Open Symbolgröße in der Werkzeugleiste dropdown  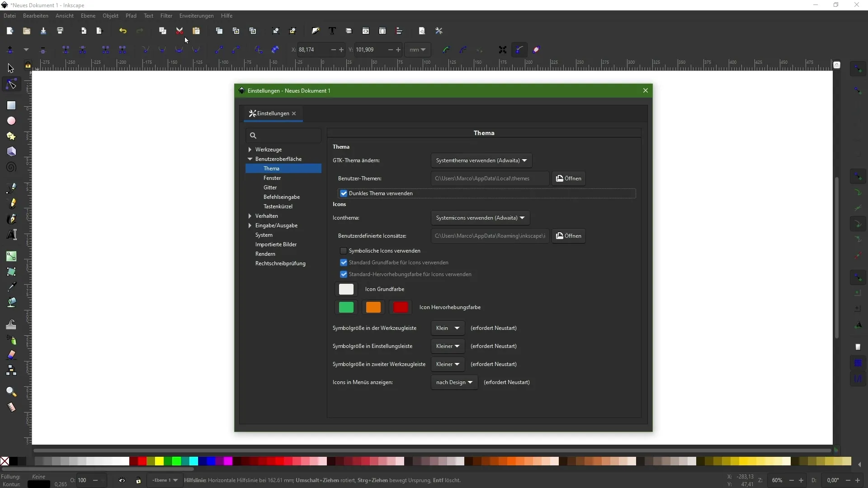pos(448,328)
